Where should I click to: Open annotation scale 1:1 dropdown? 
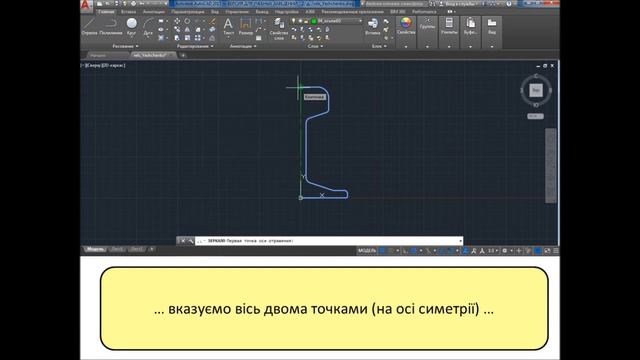[x=492, y=251]
